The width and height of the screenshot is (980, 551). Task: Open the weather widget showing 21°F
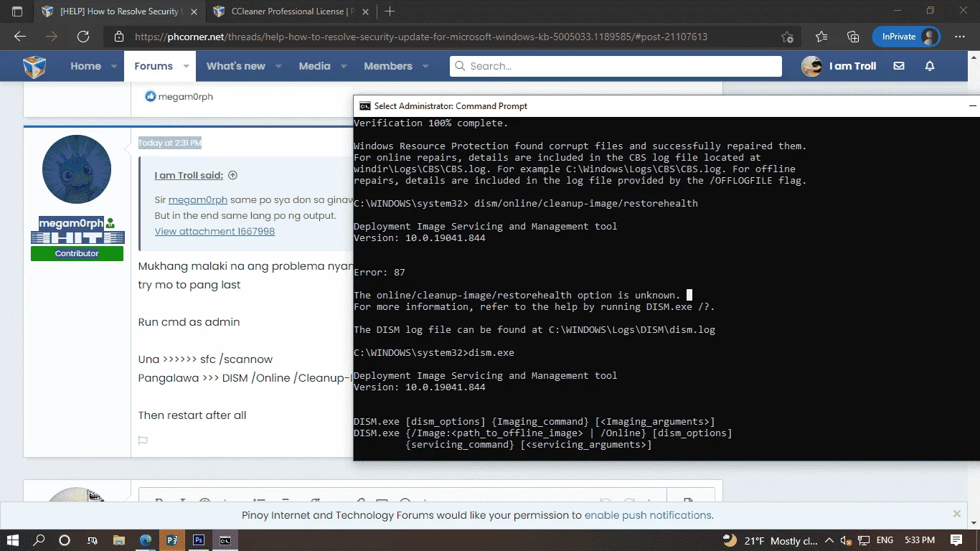(770, 540)
